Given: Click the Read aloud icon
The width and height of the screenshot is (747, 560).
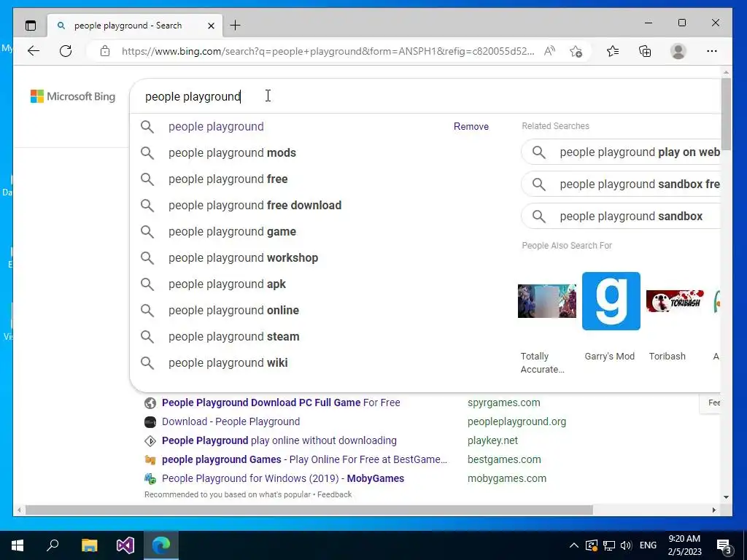Looking at the screenshot, I should pos(549,51).
